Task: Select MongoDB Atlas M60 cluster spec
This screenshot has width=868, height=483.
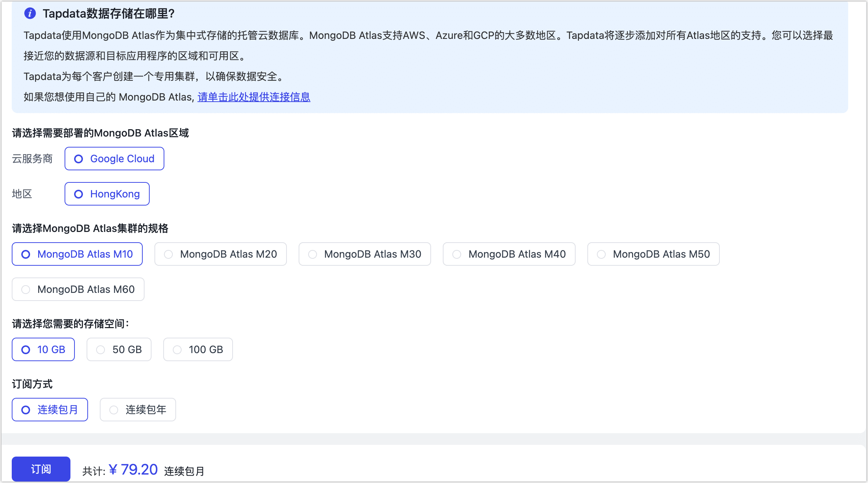Action: click(78, 289)
